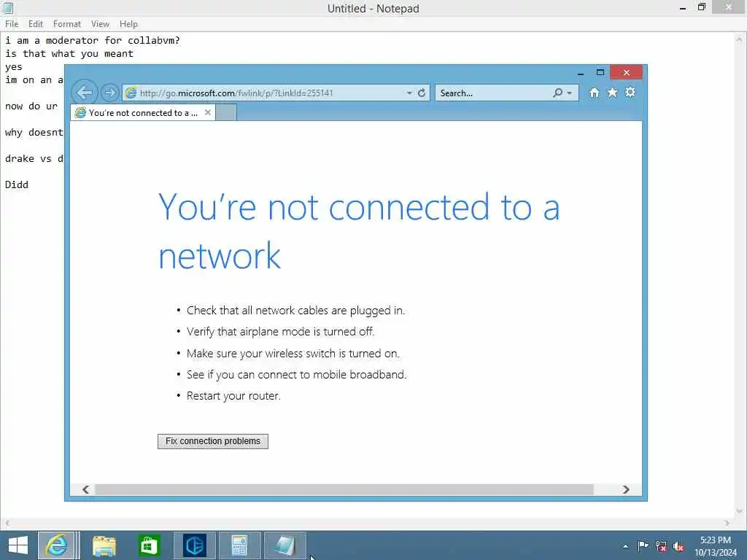
Task: Close the Internet Explorer window
Action: 627,72
